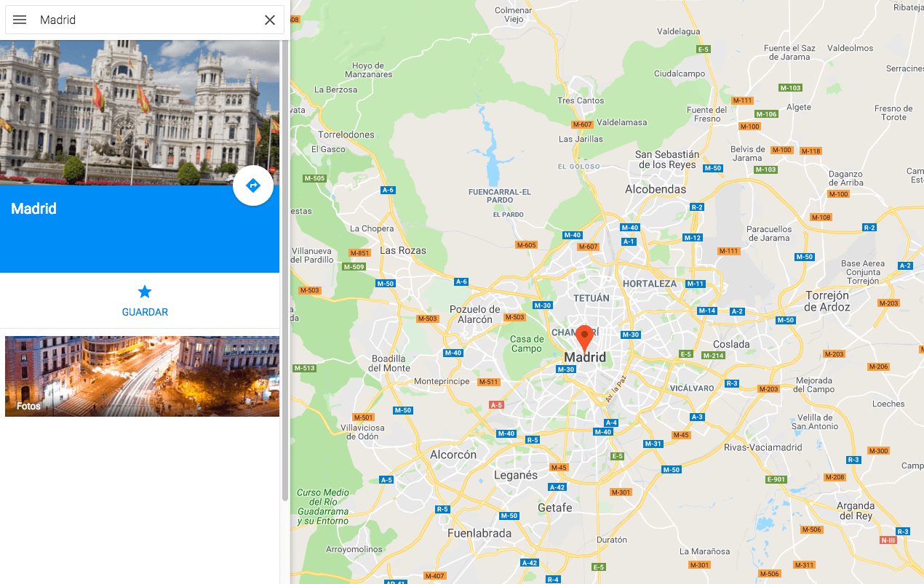The width and height of the screenshot is (924, 584).
Task: Click the Torrejón de Ardoz map label
Action: (x=827, y=301)
